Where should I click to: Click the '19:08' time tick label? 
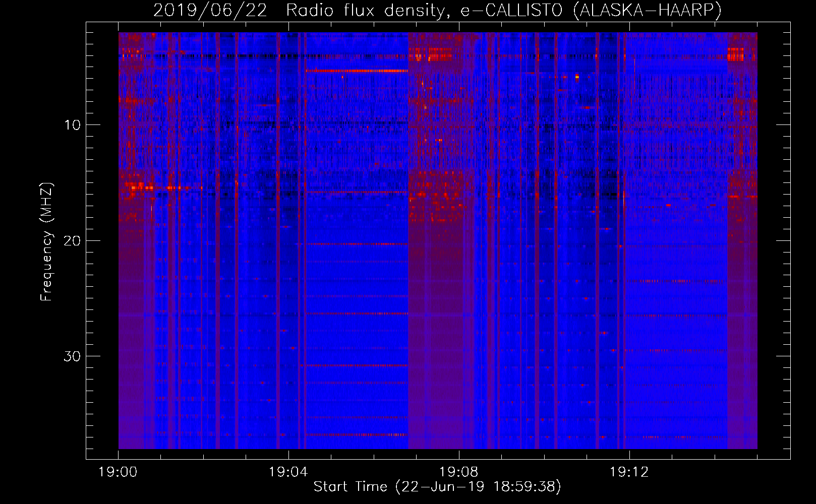(459, 472)
